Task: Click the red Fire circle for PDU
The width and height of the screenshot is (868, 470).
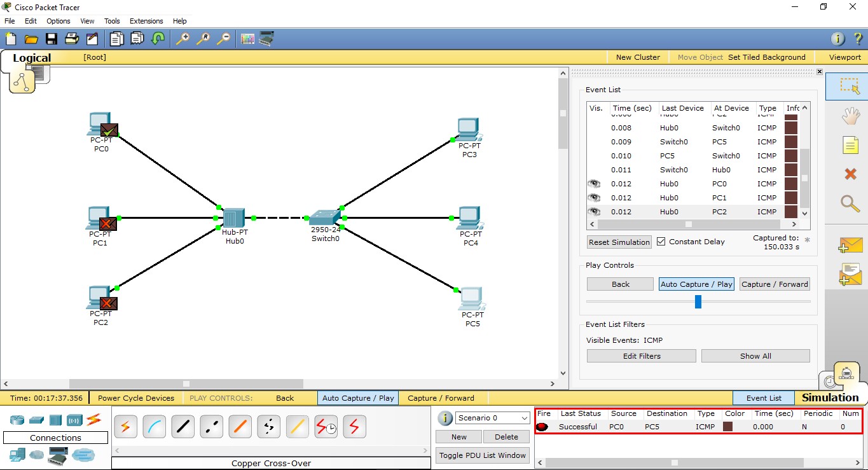Action: point(542,427)
